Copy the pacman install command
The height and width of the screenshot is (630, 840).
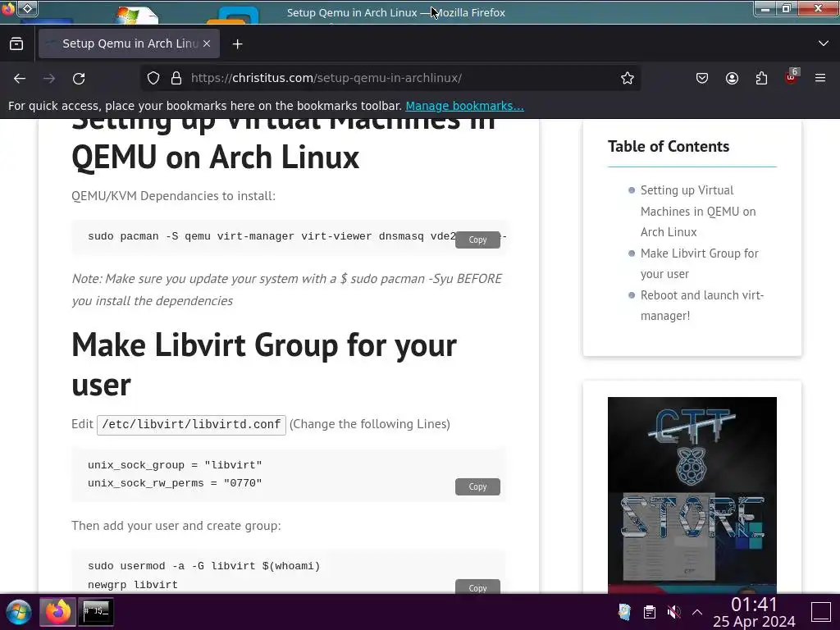477,240
